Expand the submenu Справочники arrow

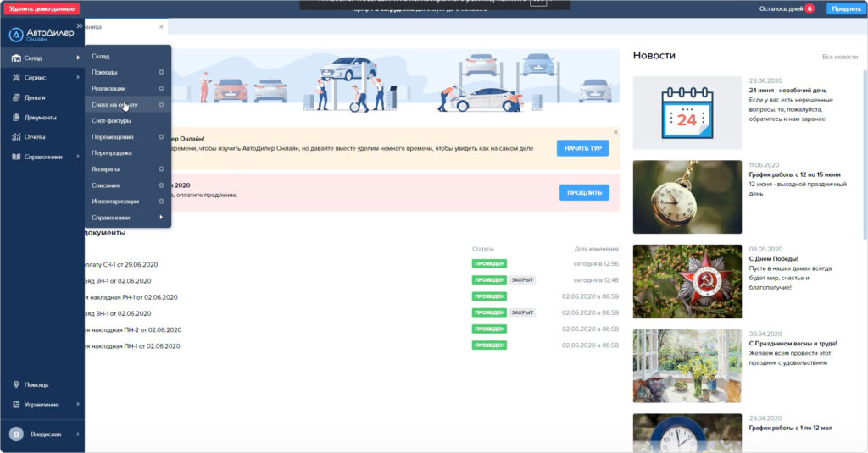[161, 218]
